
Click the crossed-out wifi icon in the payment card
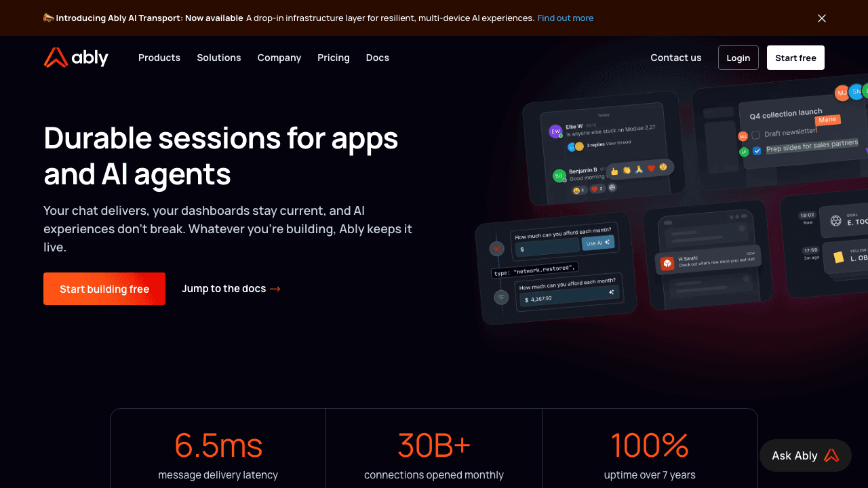coord(497,249)
